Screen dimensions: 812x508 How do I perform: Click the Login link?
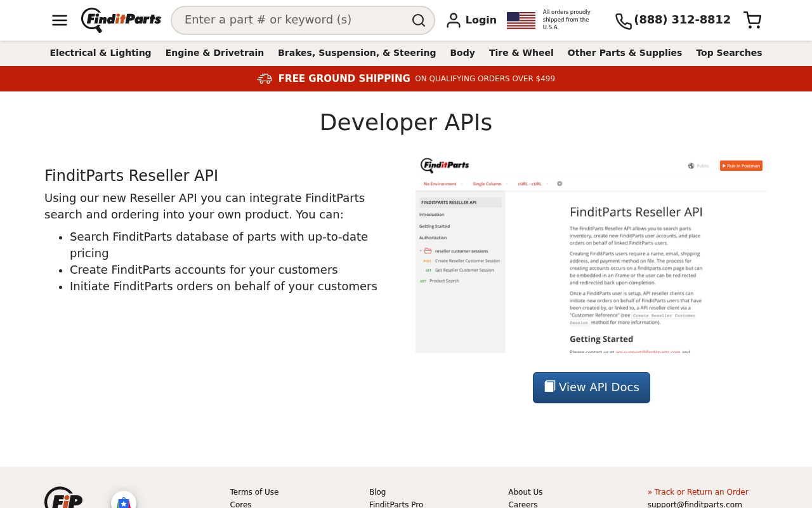(x=481, y=20)
